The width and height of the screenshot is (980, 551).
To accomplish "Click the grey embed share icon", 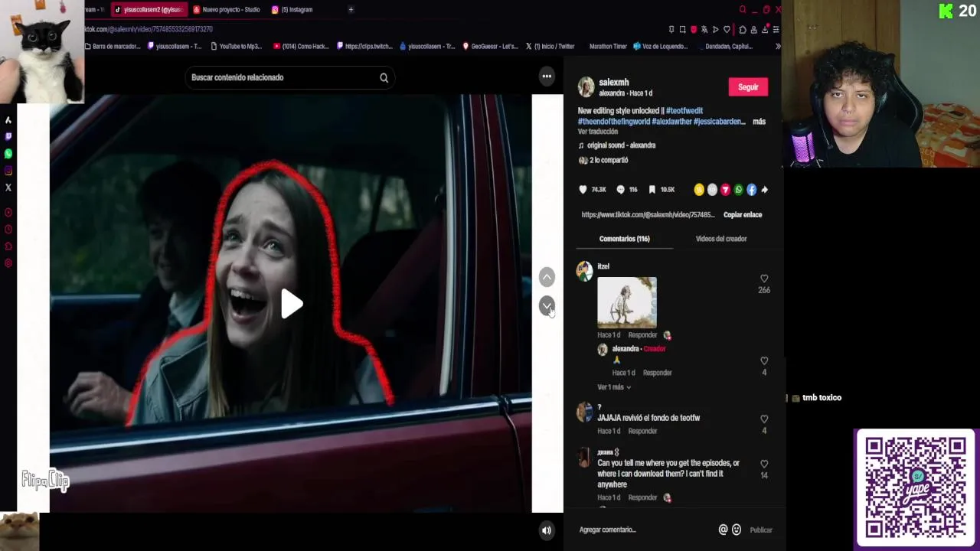I will coord(712,190).
